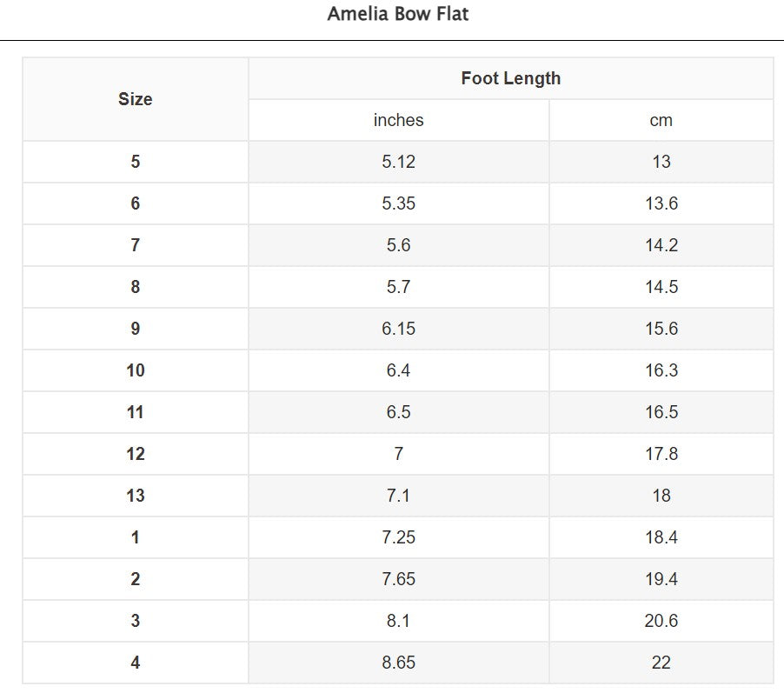The height and width of the screenshot is (693, 784).
Task: Select the 7.65 inches value
Action: [398, 579]
